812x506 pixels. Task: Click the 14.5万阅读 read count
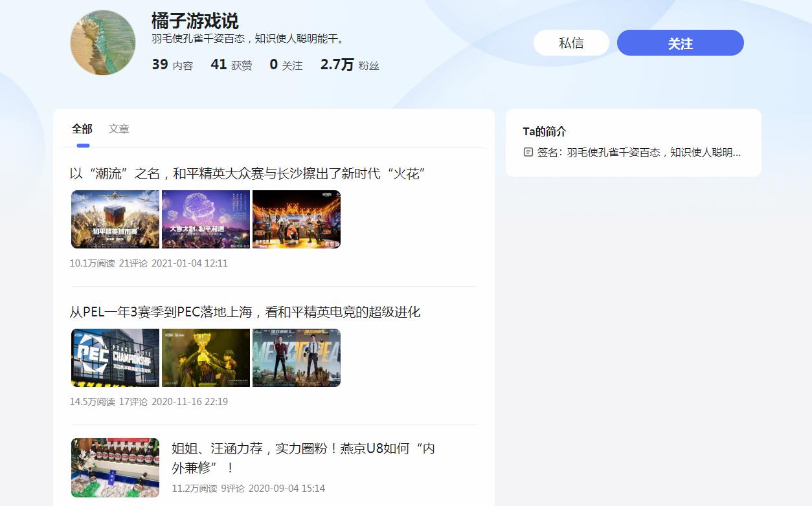click(x=93, y=402)
